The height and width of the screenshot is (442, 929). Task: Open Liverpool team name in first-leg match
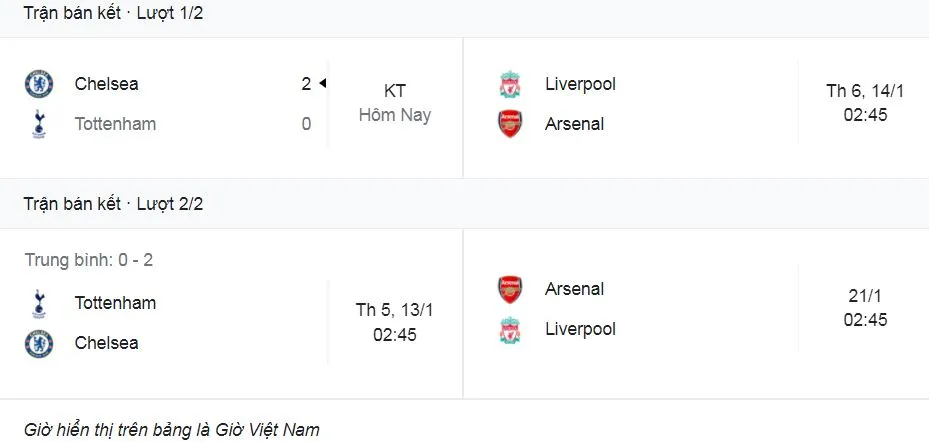(x=580, y=84)
